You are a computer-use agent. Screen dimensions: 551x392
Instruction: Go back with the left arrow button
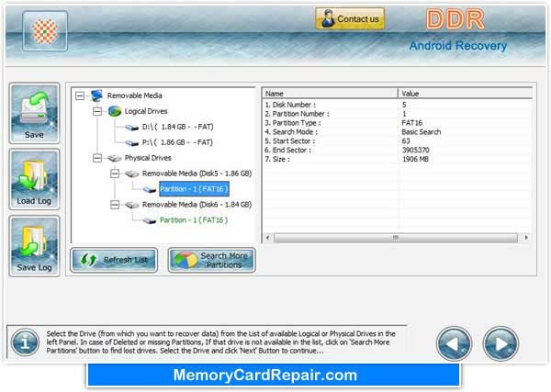454,343
